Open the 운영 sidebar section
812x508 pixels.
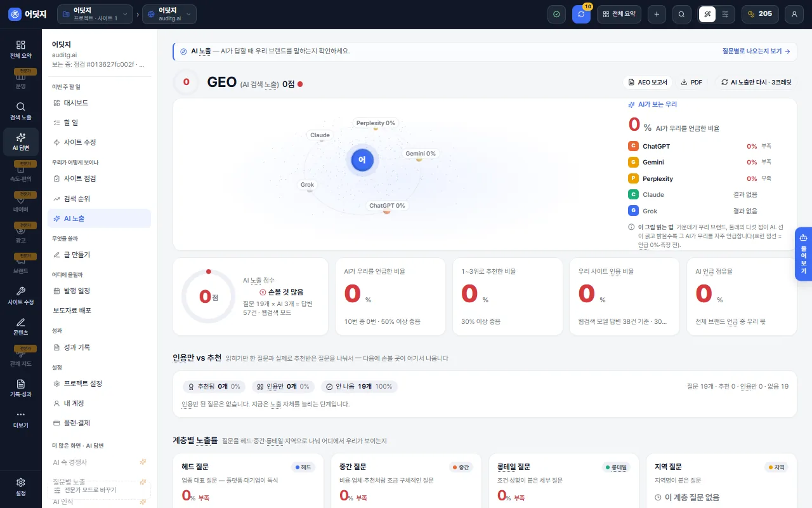point(21,81)
